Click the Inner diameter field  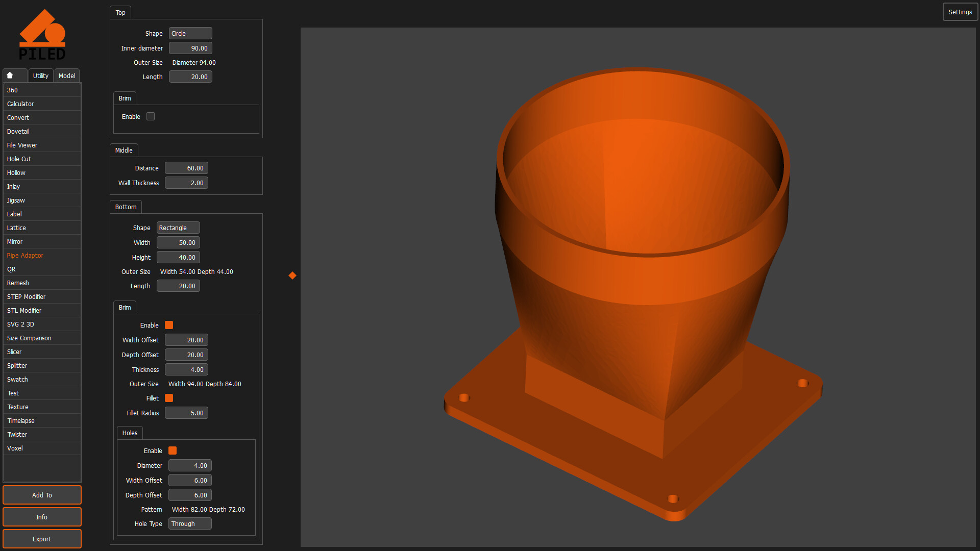click(190, 48)
